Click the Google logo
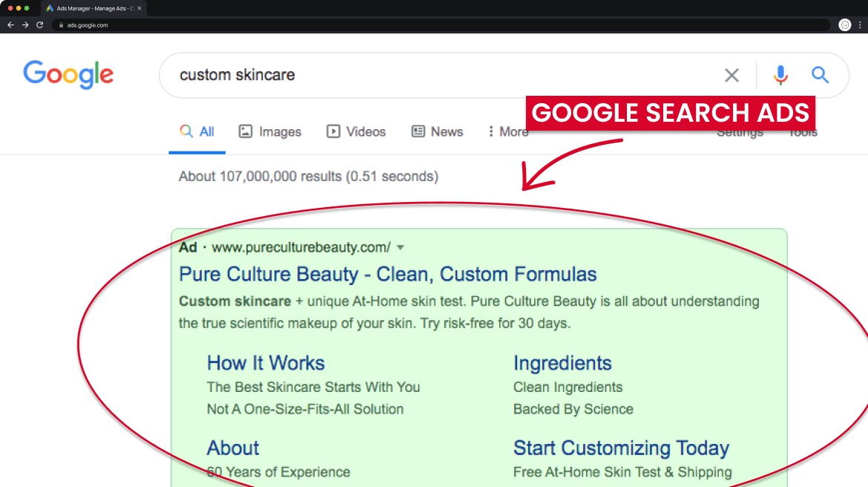Screen dimensions: 868x487 [x=68, y=74]
